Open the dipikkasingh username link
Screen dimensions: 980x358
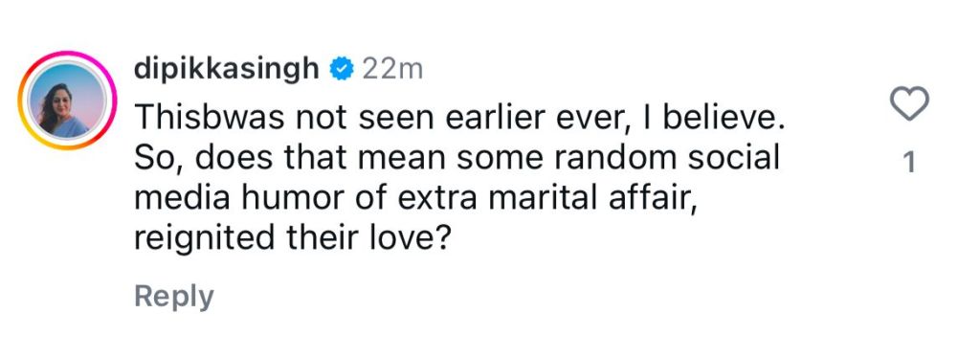[x=226, y=70]
